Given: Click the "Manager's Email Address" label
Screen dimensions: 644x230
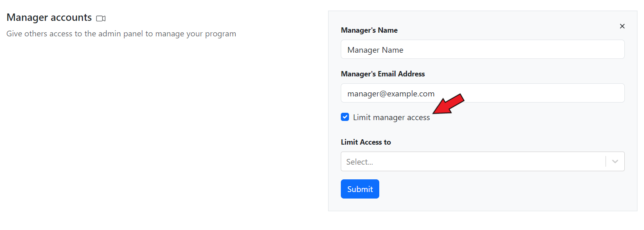Looking at the screenshot, I should (x=383, y=74).
